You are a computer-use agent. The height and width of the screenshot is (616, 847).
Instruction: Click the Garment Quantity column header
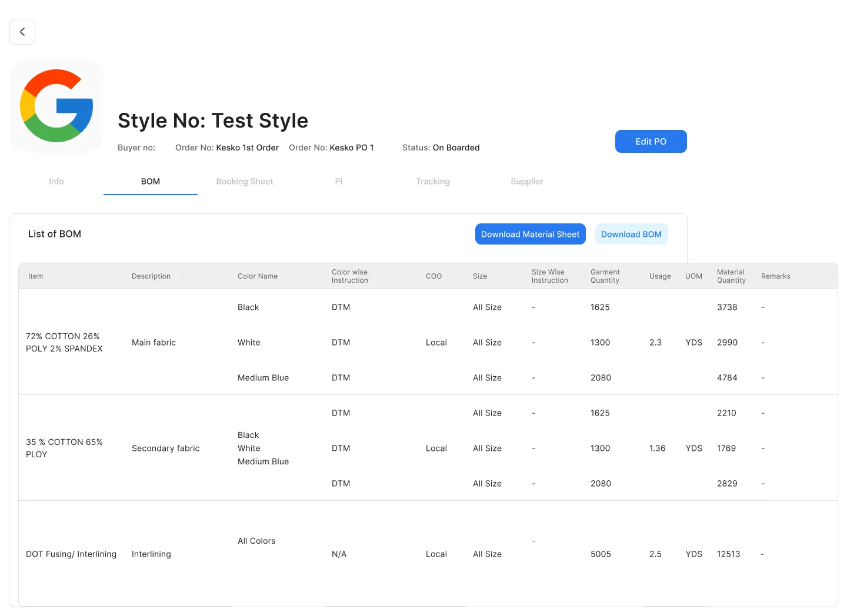[x=605, y=276]
